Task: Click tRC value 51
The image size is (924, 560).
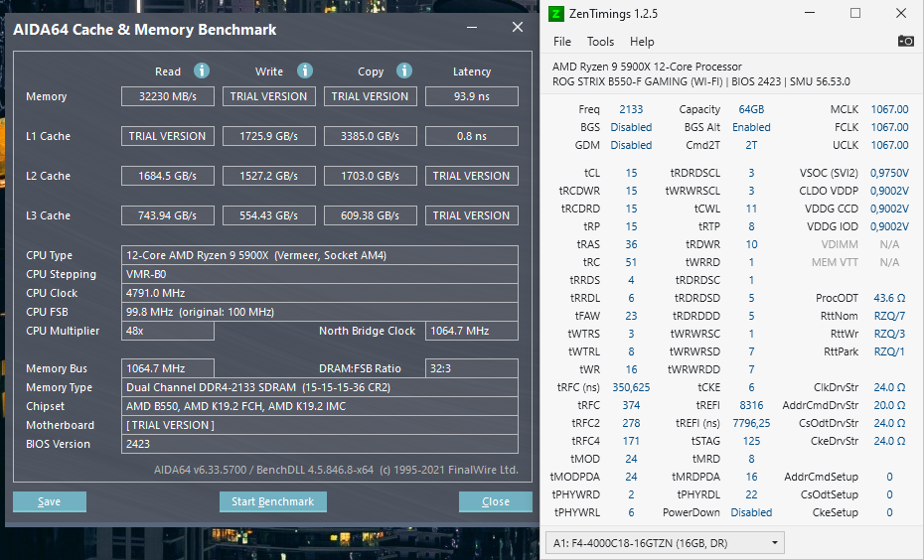Action: [631, 263]
